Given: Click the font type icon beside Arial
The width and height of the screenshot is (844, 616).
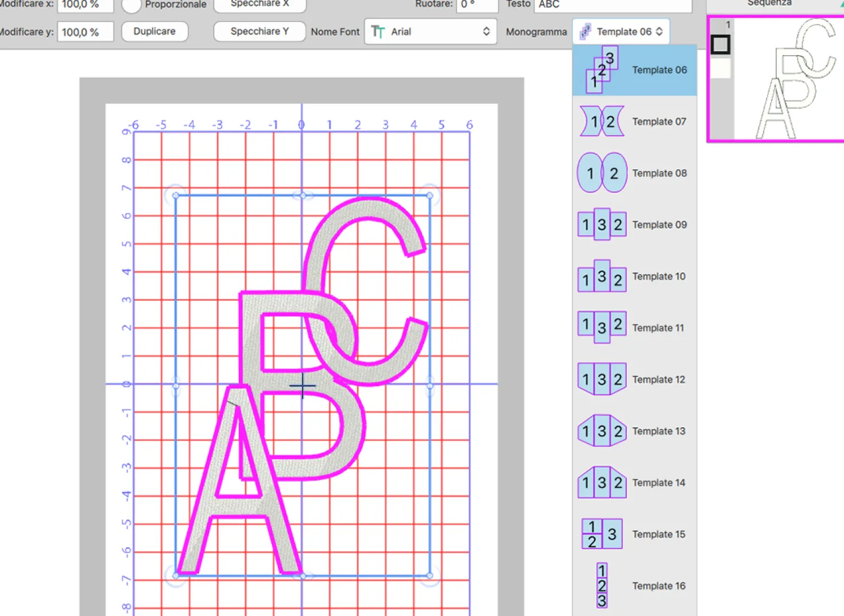Looking at the screenshot, I should [x=378, y=32].
